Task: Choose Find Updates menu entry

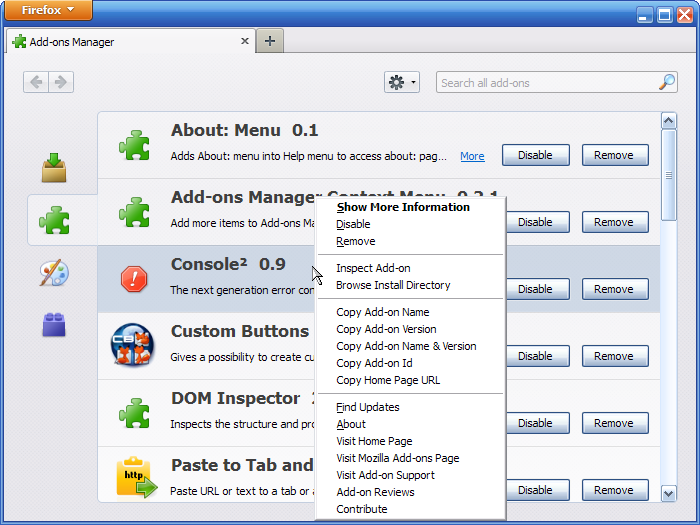Action: 410,407
